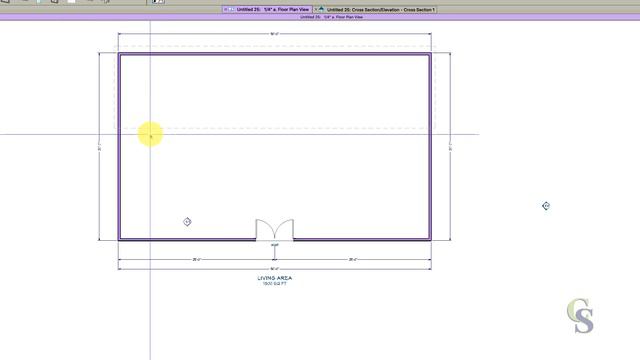The image size is (640, 360).
Task: Select the bottom wall left of the door
Action: pyautogui.click(x=187, y=239)
